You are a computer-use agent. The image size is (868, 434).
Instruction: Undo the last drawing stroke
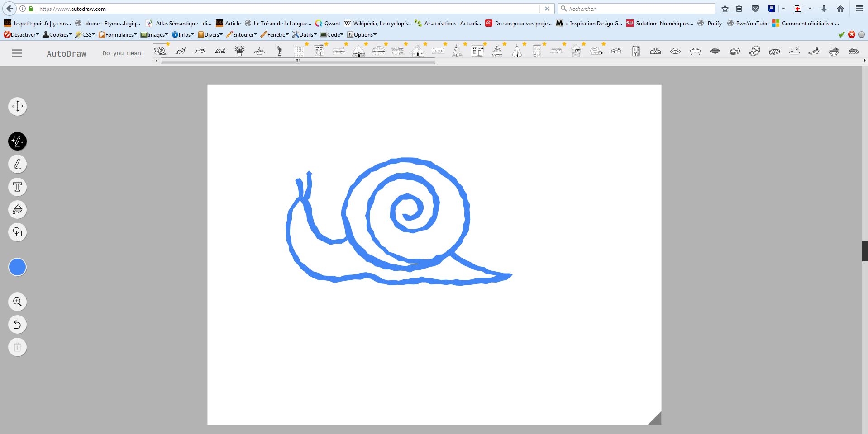(18, 325)
